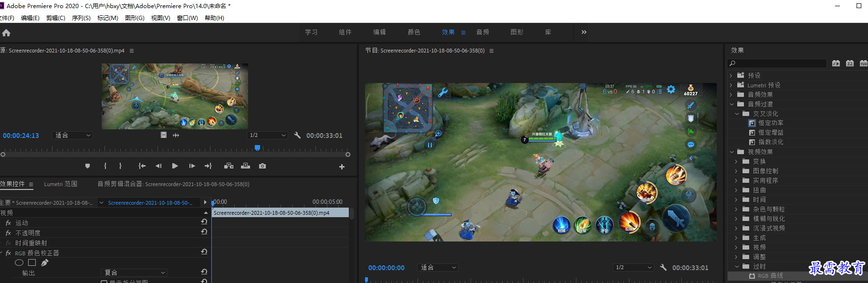Click Drag Audio Only waveform icon
This screenshot has width=868, height=283.
click(176, 135)
